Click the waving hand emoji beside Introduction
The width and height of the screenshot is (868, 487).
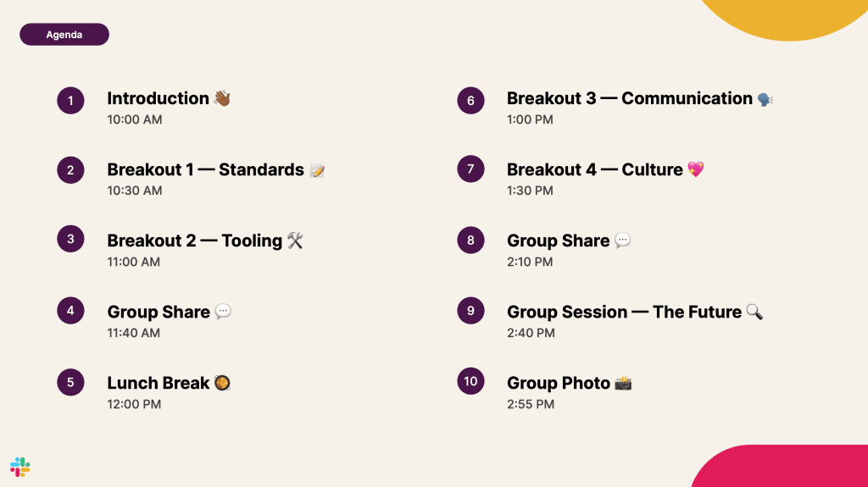222,98
